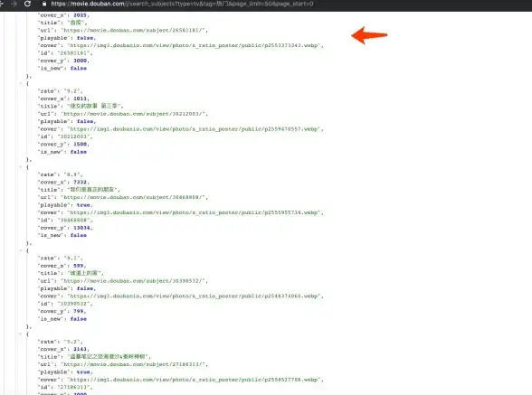
Task: Select the "id": "27186313" line
Action: [x=65, y=387]
